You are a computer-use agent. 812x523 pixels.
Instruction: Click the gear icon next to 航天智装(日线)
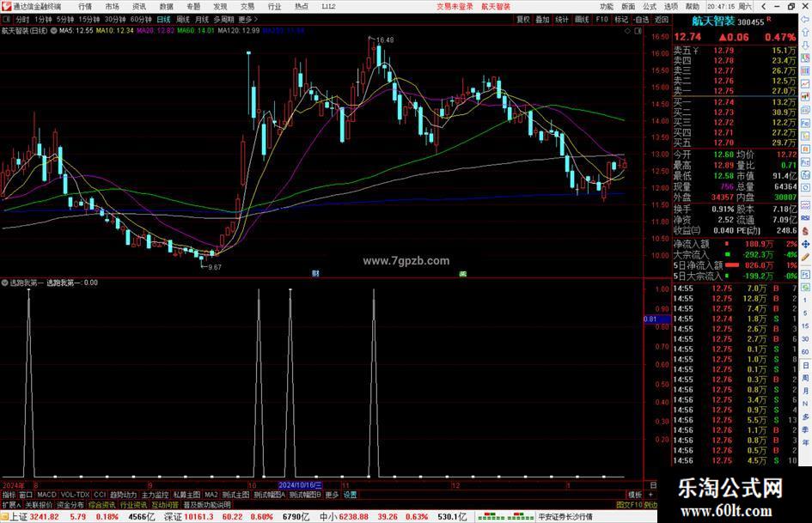(x=53, y=31)
